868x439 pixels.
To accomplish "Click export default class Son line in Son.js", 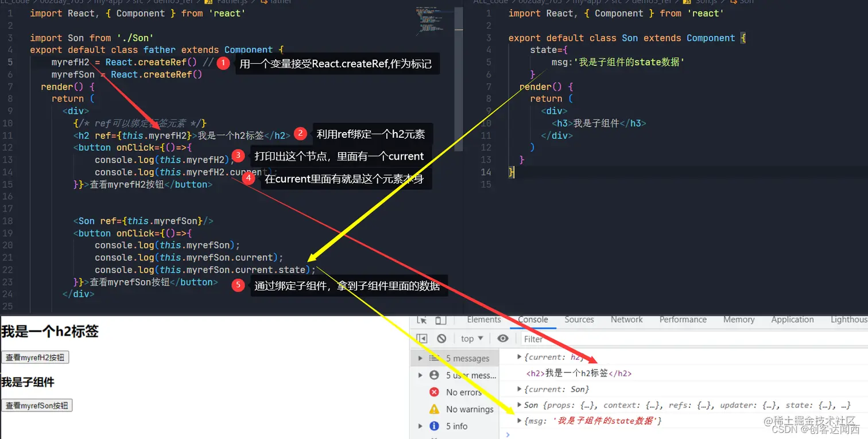I will click(627, 38).
